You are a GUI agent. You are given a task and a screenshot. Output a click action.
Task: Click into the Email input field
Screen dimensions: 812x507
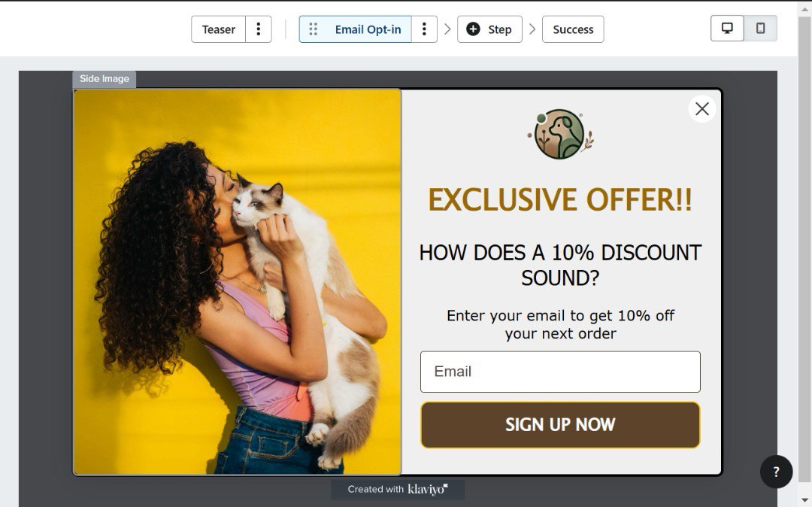coord(560,372)
